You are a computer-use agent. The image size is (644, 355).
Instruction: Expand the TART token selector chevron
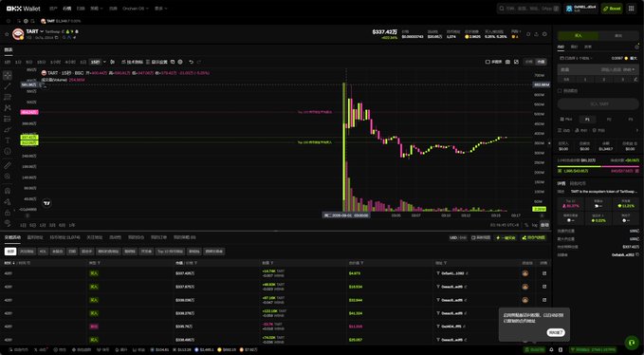coord(42,31)
